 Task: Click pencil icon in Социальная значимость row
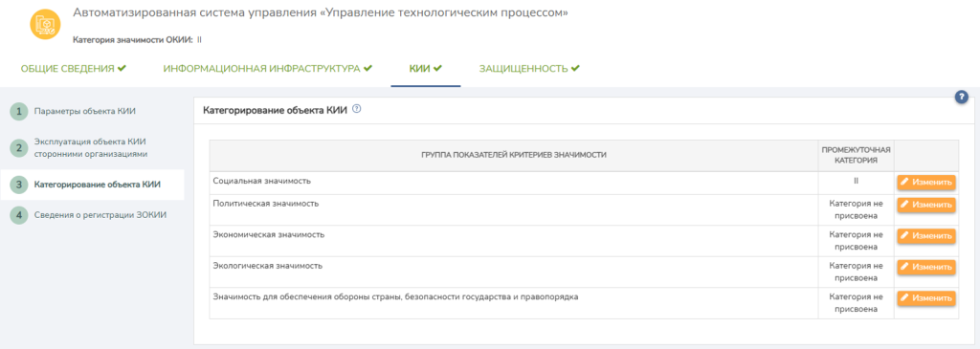pos(904,183)
